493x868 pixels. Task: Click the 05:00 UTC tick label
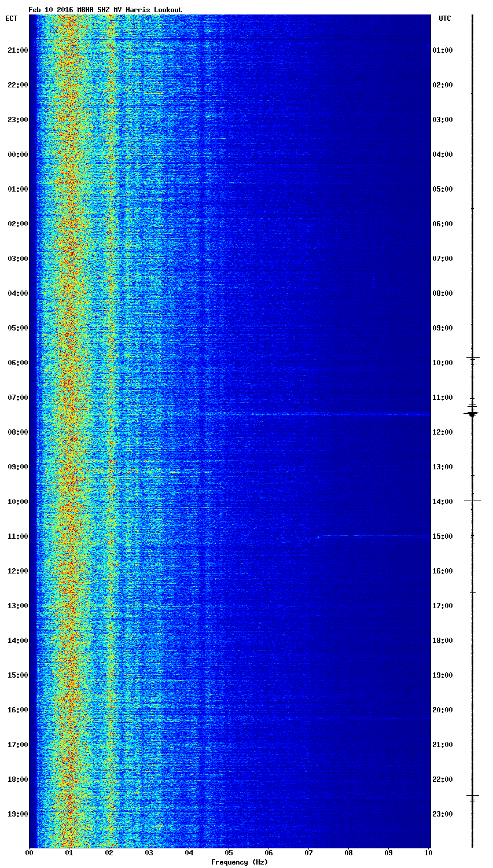click(x=443, y=189)
